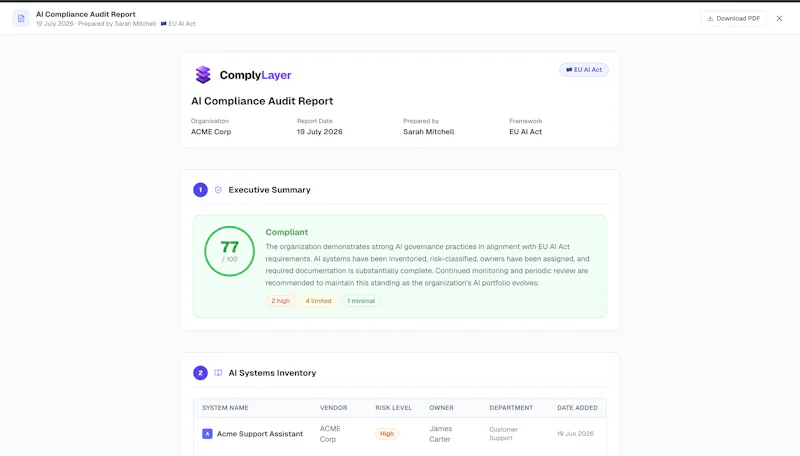
Task: Click the OWNER column header
Action: coord(441,408)
